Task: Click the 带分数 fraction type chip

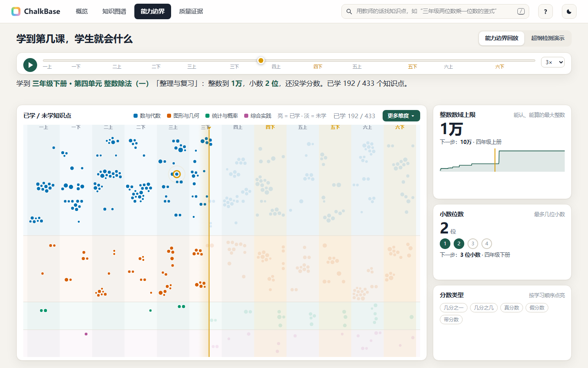Action: [x=451, y=320]
